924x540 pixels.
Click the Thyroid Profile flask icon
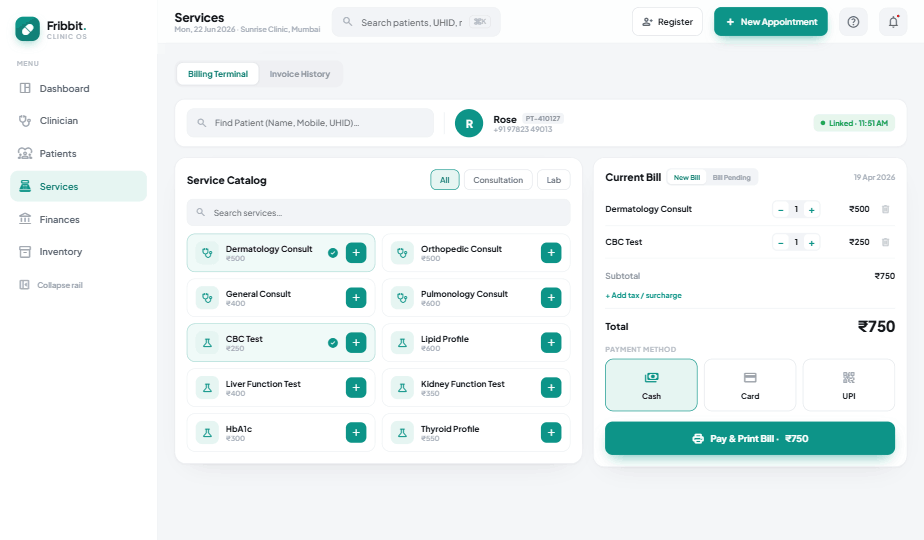[x=402, y=433]
